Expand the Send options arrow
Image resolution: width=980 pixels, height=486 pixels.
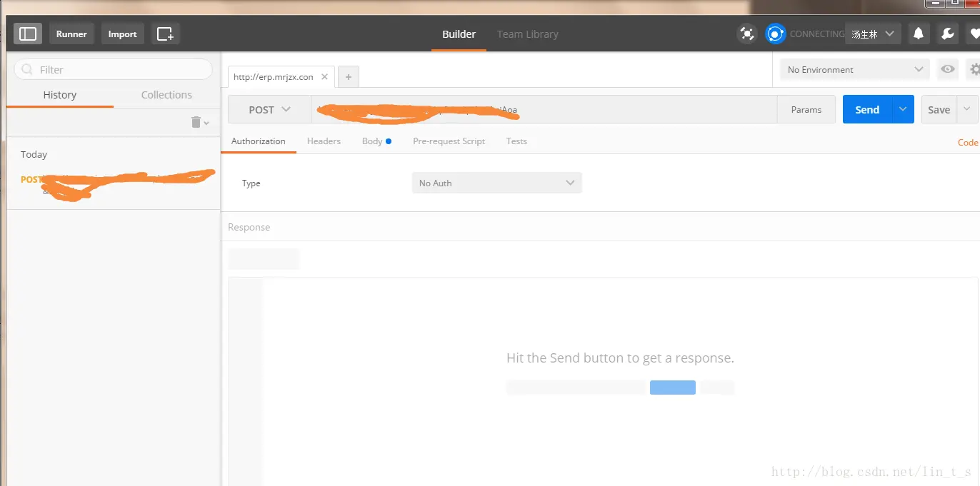click(x=903, y=109)
